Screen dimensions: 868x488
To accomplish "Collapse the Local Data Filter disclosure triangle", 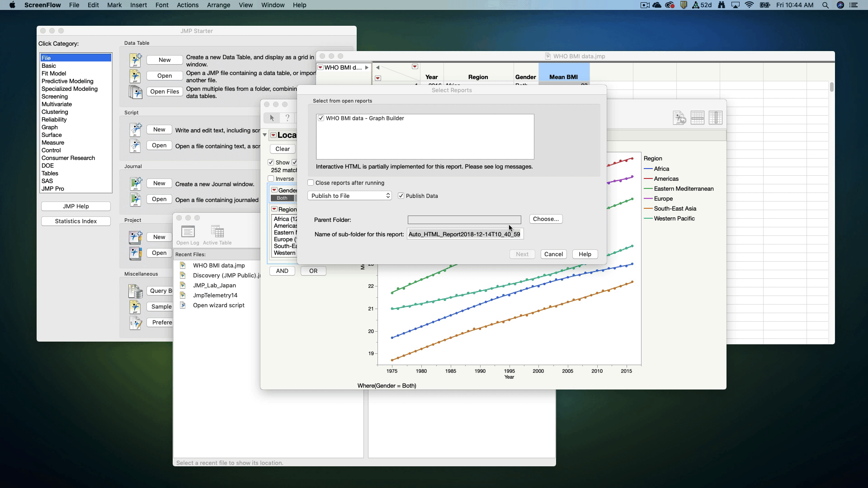I will tap(265, 135).
